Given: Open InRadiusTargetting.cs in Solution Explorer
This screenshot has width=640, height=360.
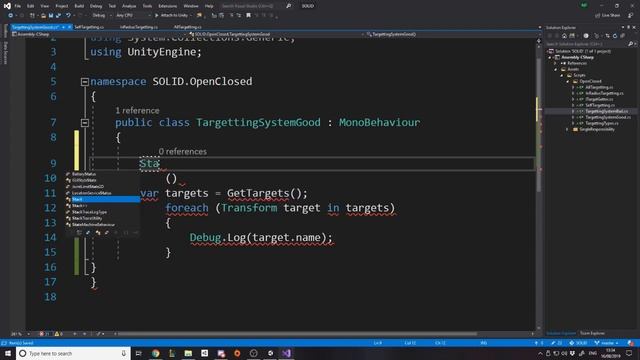Looking at the screenshot, I should [x=604, y=93].
